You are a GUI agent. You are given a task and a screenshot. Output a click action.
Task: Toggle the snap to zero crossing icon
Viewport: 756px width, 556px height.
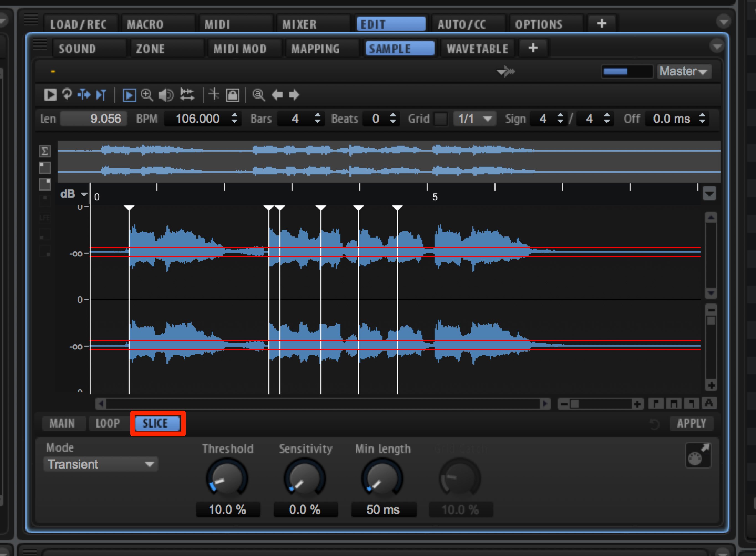coord(214,95)
